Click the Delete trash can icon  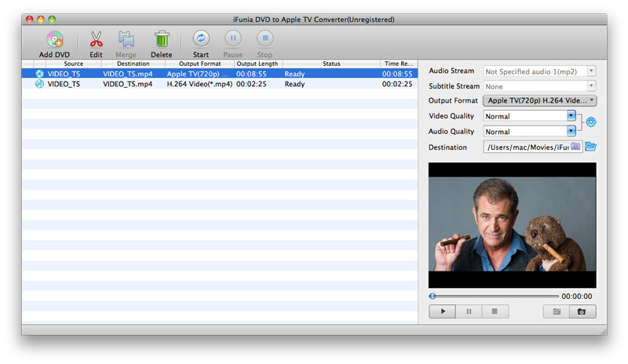(x=162, y=40)
